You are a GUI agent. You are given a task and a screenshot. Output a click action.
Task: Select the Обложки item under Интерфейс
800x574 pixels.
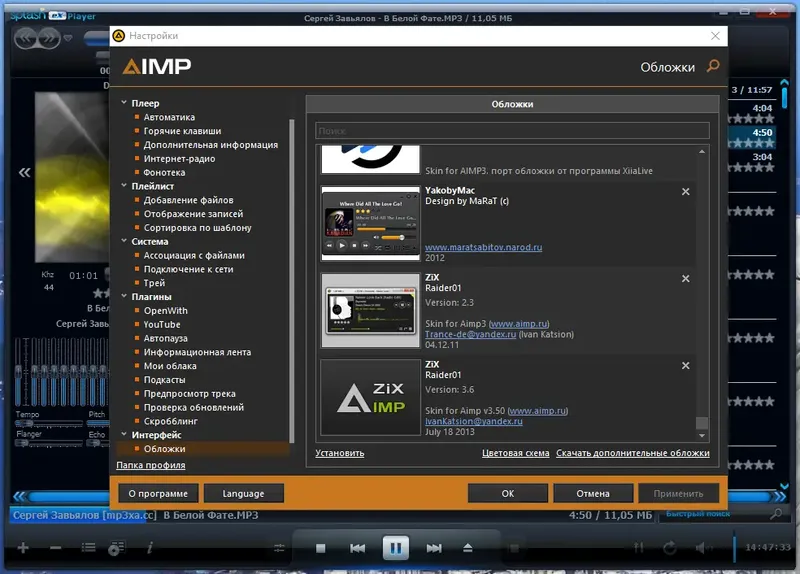(164, 449)
